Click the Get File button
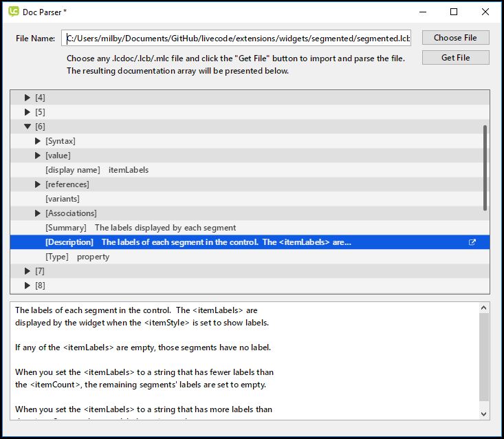The height and width of the screenshot is (439, 504). [455, 58]
